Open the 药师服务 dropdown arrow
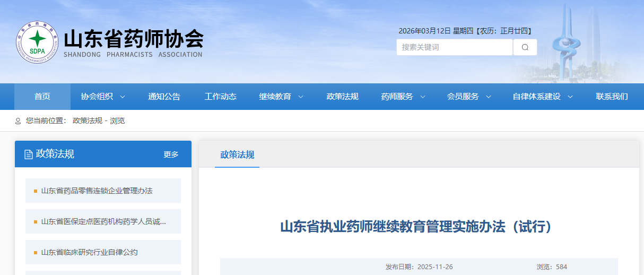644x275 pixels. [423, 97]
